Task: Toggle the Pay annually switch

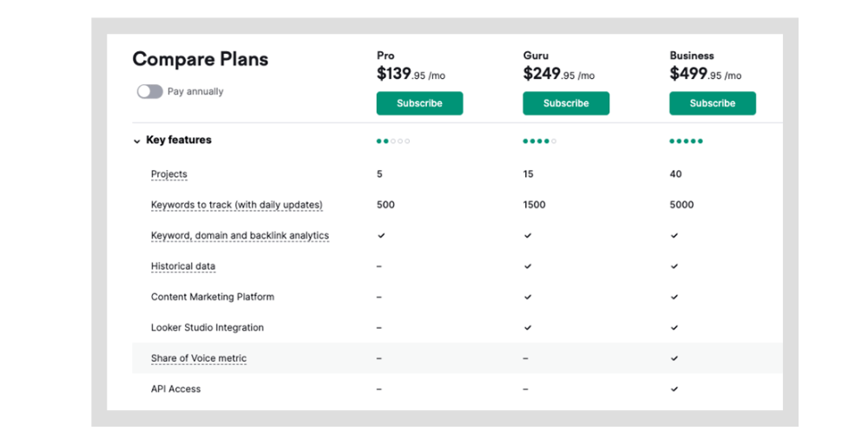Action: (x=150, y=91)
